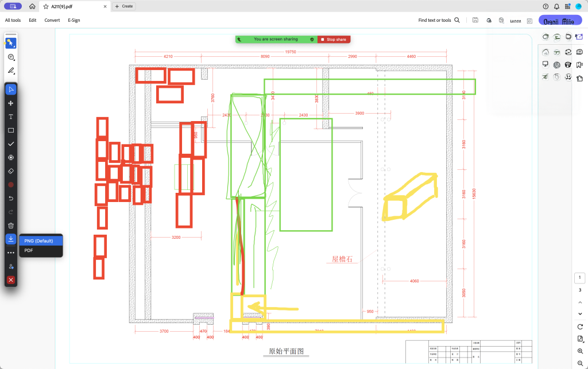Toggle the arrow pointer annotation mode
Viewport: 588px width, 369px height.
point(10,90)
